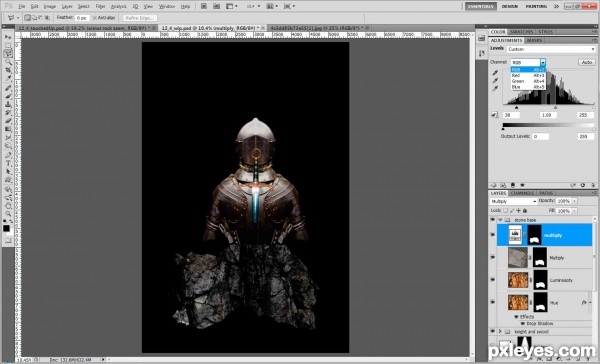The height and width of the screenshot is (364, 600).
Task: Click layer mask thumbnail of Luminosity layer
Action: 540,280
